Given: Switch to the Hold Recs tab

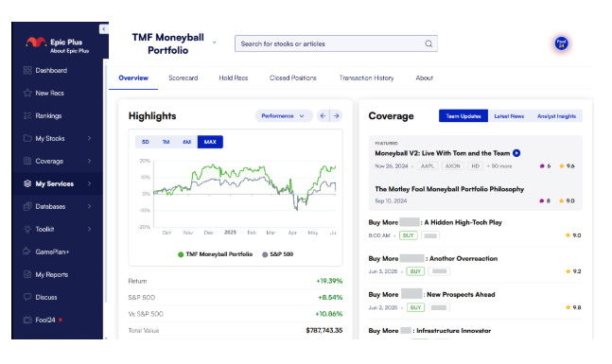Looking at the screenshot, I should (234, 78).
